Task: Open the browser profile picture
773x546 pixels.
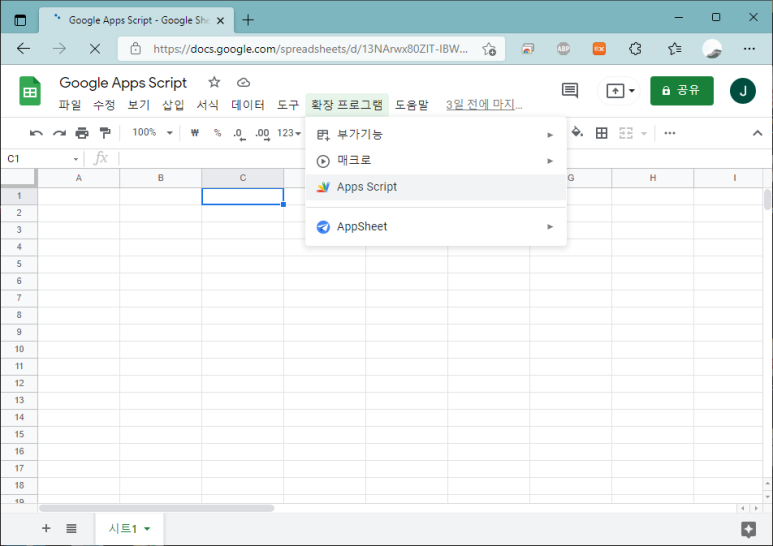Action: pyautogui.click(x=712, y=49)
